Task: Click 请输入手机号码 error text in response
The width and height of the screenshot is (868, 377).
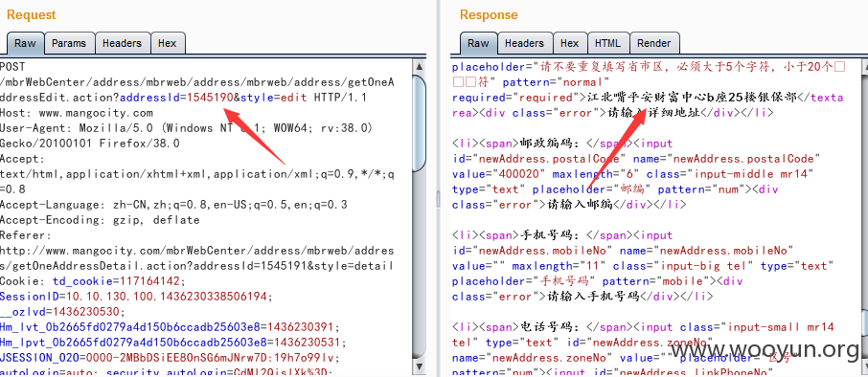Action: pos(593,297)
